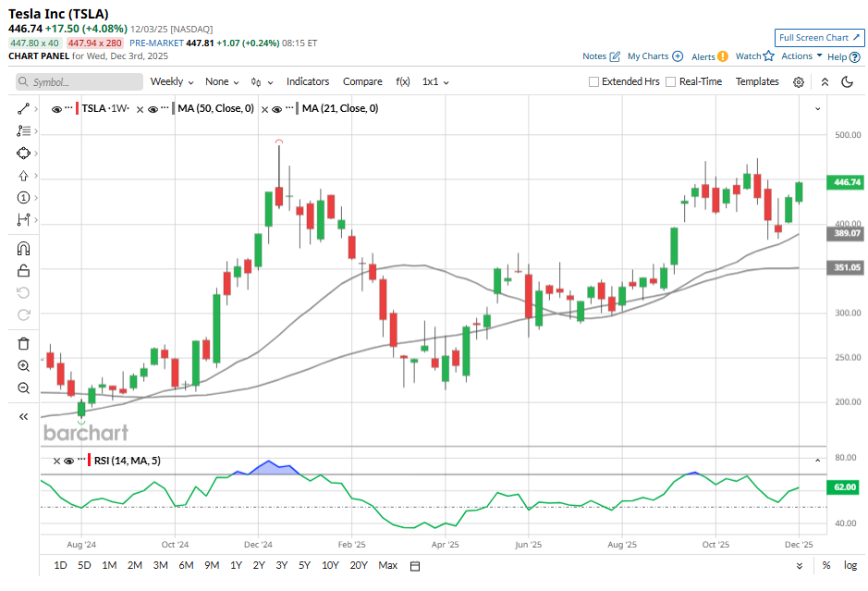Open the Compare menu

coord(362,81)
